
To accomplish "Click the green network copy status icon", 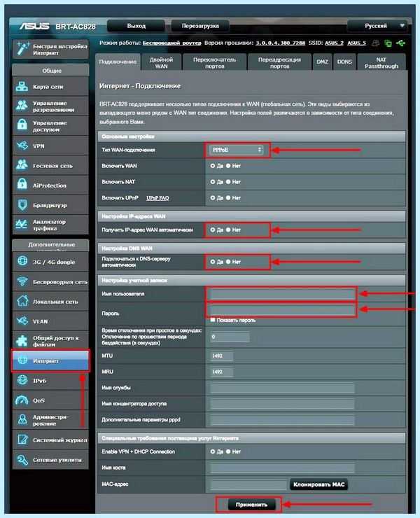I will 388,43.
